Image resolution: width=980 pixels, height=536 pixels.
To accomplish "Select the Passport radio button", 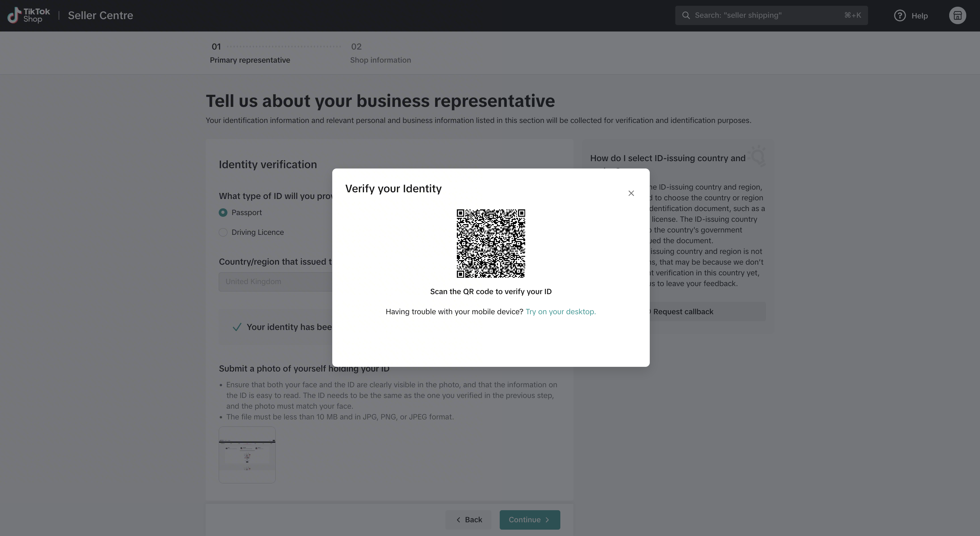I will [223, 213].
